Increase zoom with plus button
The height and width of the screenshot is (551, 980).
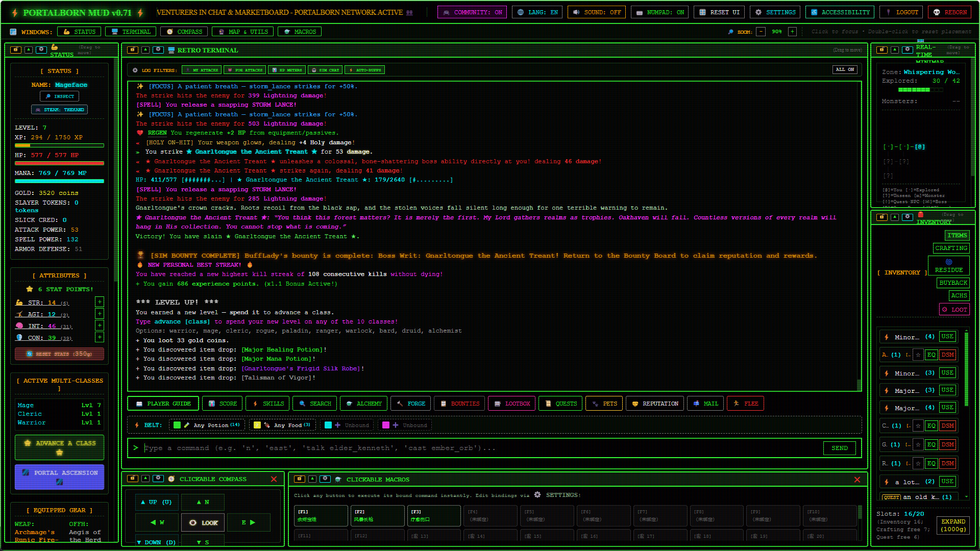[792, 32]
